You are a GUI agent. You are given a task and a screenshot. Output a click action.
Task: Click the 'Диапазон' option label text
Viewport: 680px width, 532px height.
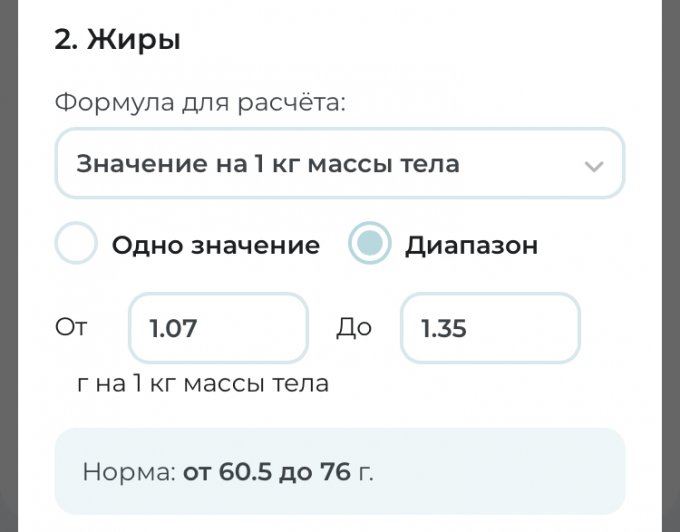coord(471,245)
